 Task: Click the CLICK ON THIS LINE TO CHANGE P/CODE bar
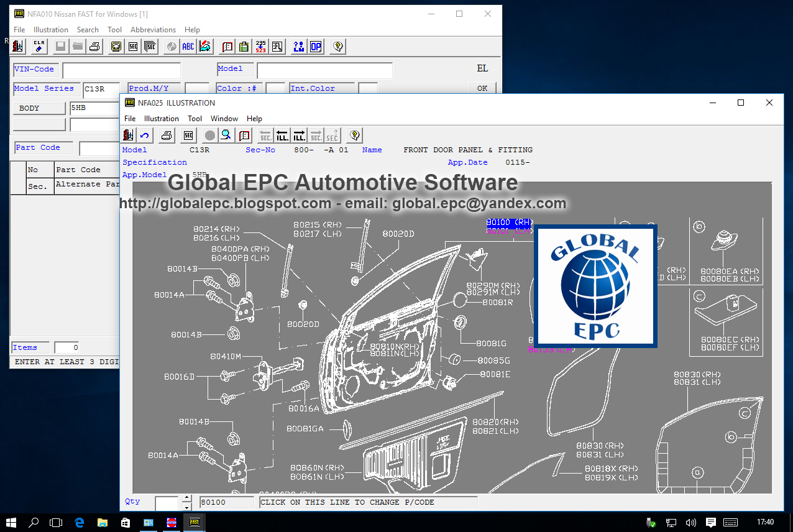369,502
